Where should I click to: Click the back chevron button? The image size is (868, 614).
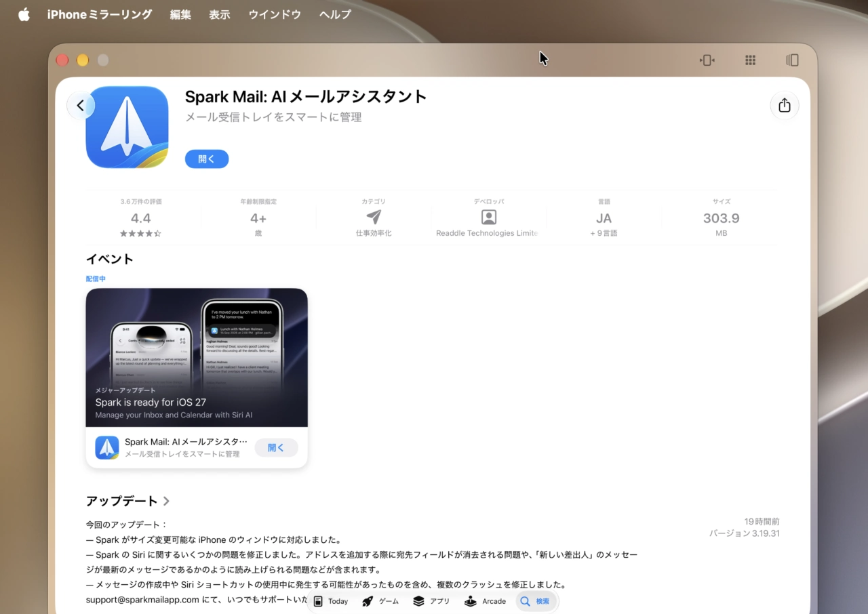coord(80,106)
